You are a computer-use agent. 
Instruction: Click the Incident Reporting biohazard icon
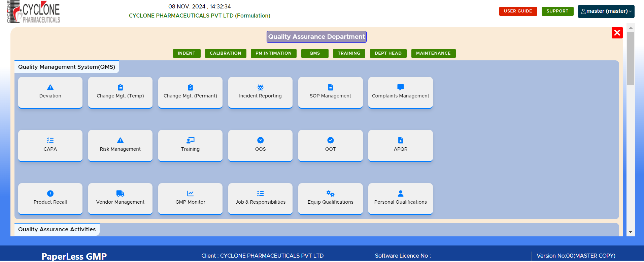tap(260, 87)
